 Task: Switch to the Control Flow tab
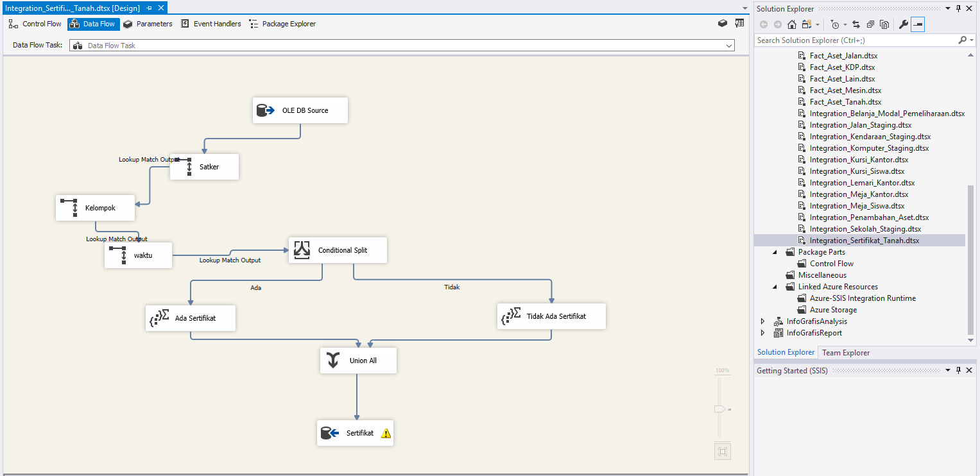point(35,24)
